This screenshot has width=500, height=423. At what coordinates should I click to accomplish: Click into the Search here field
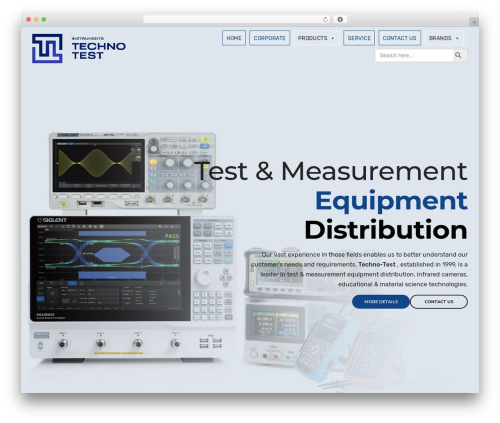(414, 55)
